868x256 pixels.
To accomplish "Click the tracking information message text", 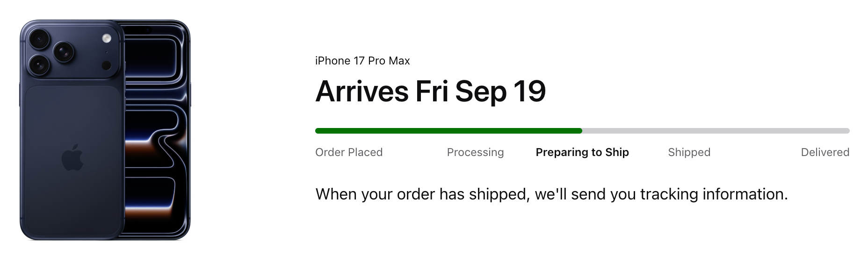I will click(551, 194).
